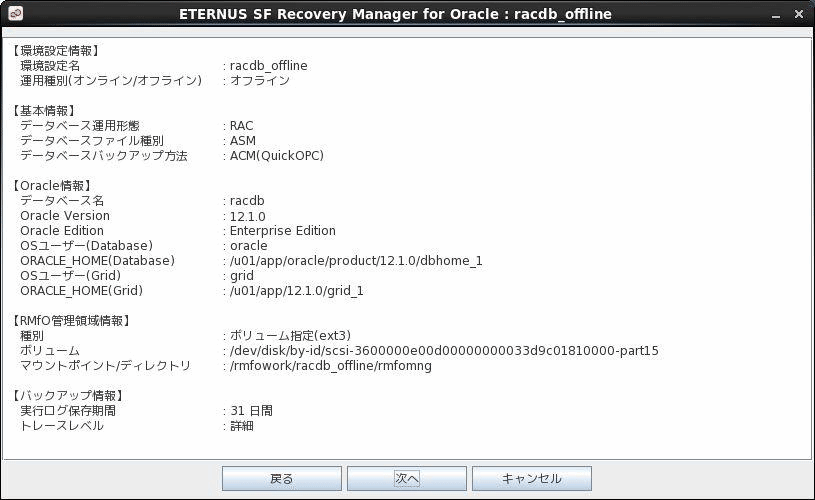Viewport: 815px width, 500px height.
Task: Close the Recovery Manager window
Action: tap(799, 14)
